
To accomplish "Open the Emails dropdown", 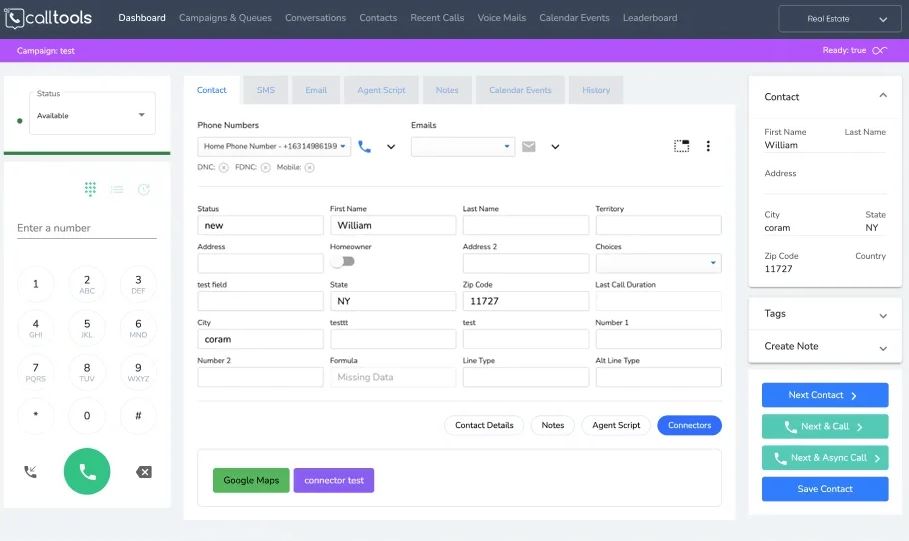I will point(463,147).
